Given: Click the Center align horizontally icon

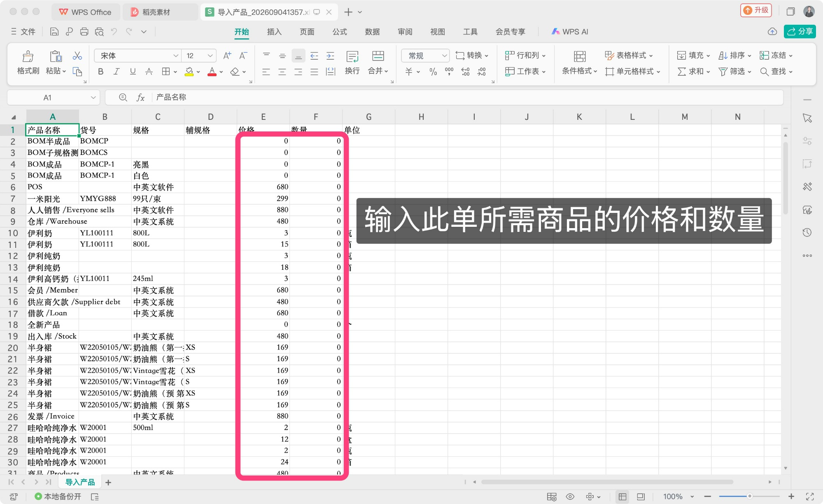Looking at the screenshot, I should coord(282,72).
